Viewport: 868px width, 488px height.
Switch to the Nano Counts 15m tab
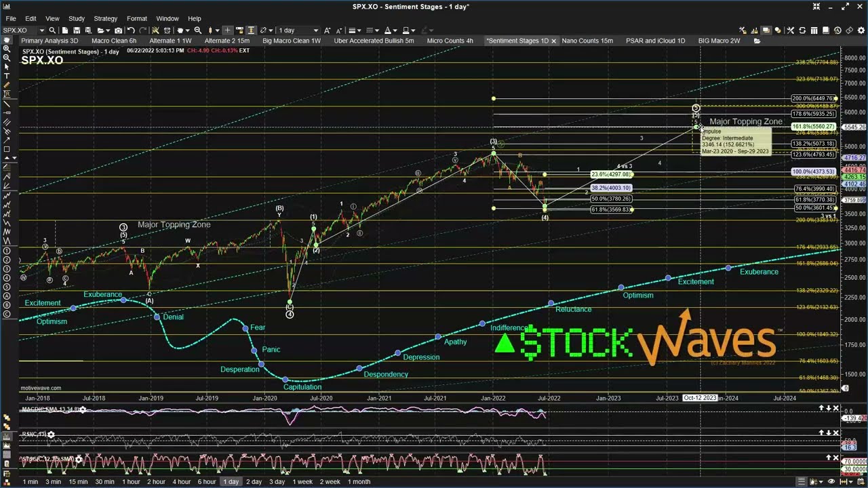[x=587, y=41]
